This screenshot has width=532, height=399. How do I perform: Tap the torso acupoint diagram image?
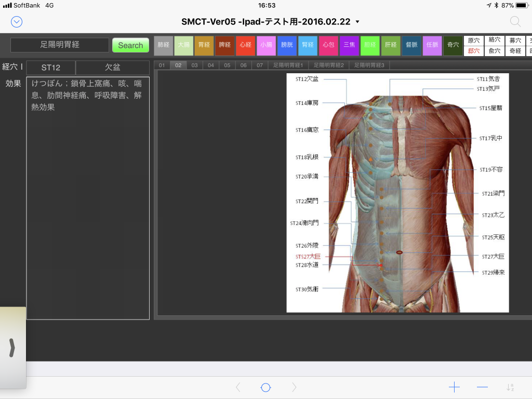(397, 193)
